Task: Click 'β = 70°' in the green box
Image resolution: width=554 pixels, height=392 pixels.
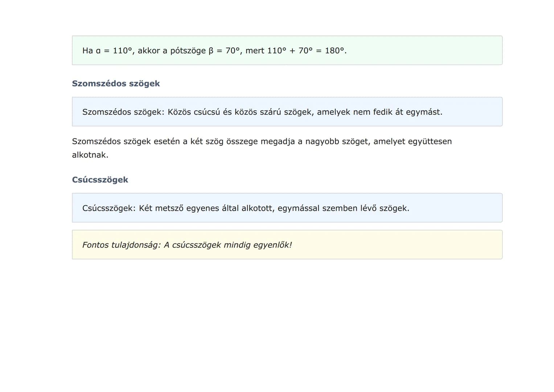Action: pos(224,50)
